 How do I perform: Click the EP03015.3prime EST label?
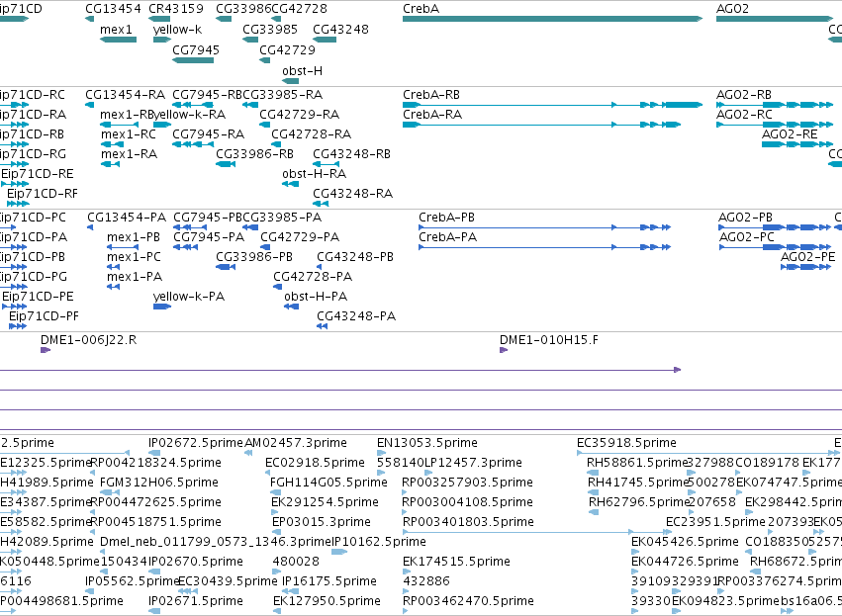click(x=322, y=522)
